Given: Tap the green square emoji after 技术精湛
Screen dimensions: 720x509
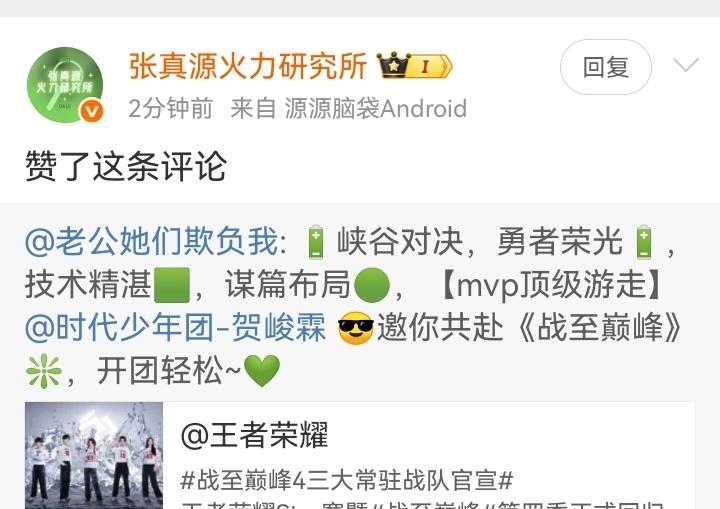Looking at the screenshot, I should pos(172,285).
